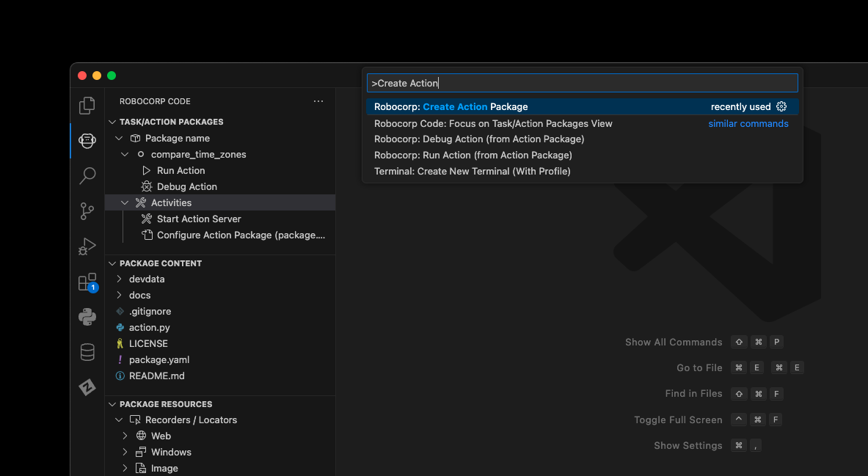
Task: Open Configure Action Package item
Action: (x=220, y=235)
